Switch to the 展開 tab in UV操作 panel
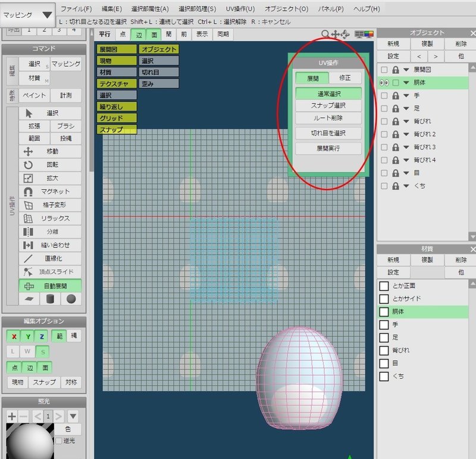Screen dimensions: 476x459 click(312, 78)
